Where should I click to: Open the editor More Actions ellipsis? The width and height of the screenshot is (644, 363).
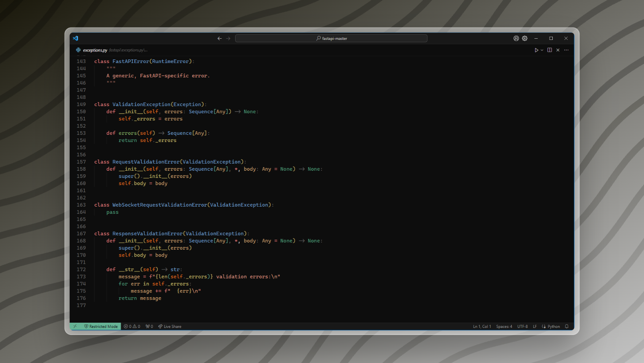click(566, 50)
